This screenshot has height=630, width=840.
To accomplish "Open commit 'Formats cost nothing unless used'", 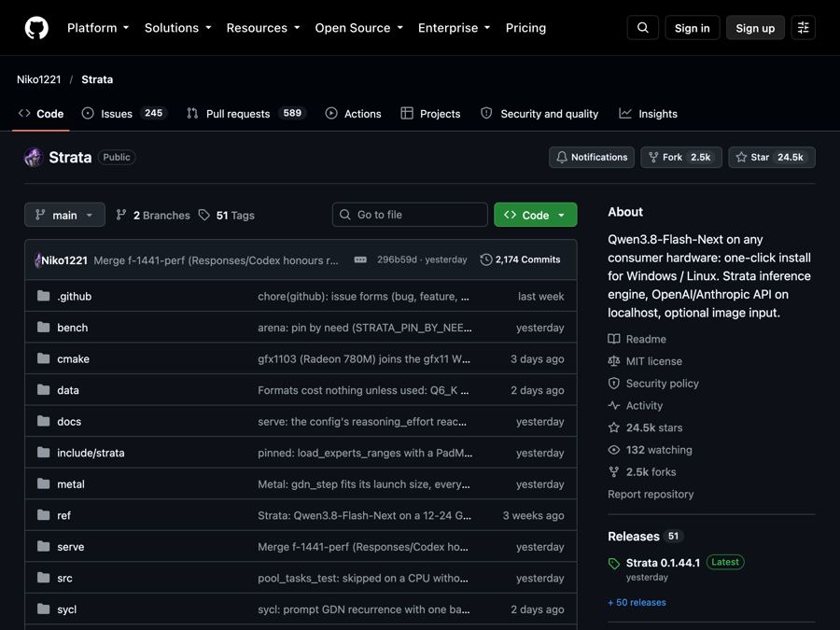I will (363, 390).
